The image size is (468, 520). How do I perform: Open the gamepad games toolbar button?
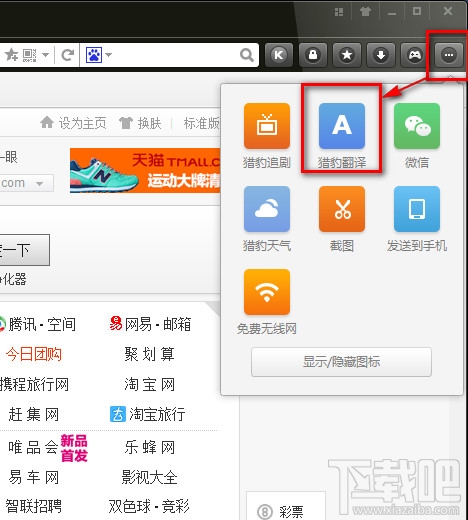pyautogui.click(x=415, y=55)
